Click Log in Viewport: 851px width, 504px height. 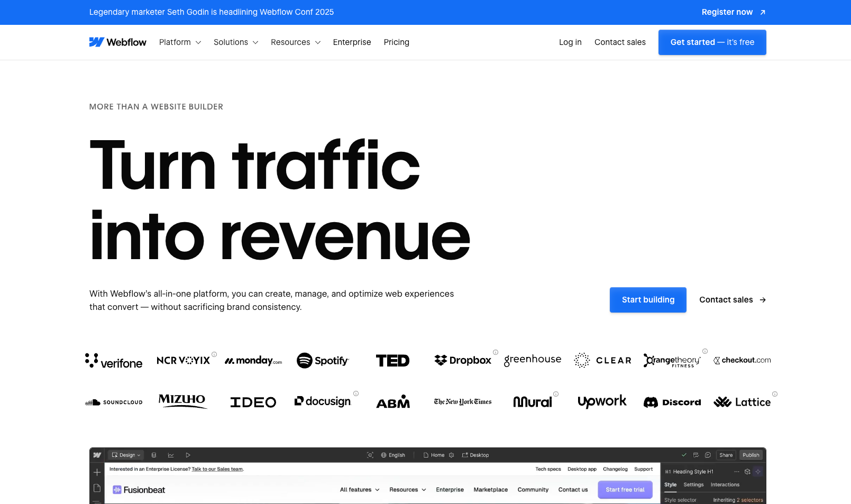click(570, 42)
